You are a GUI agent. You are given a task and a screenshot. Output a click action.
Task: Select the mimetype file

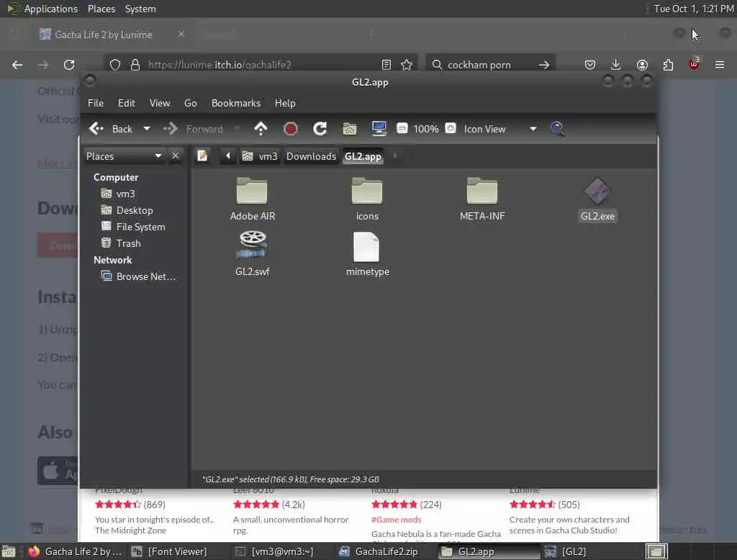367,254
